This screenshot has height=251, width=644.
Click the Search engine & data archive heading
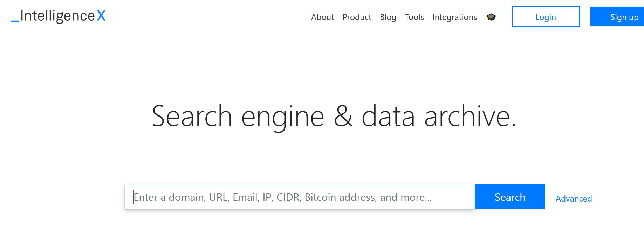(334, 117)
